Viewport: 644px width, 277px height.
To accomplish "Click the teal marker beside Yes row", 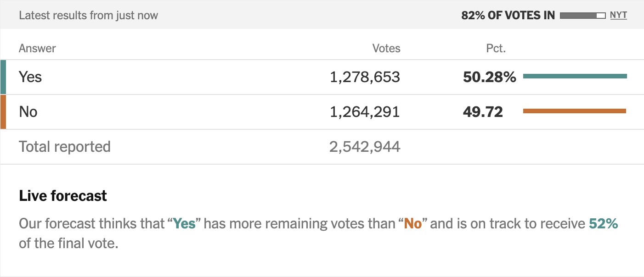I will click(x=3, y=77).
